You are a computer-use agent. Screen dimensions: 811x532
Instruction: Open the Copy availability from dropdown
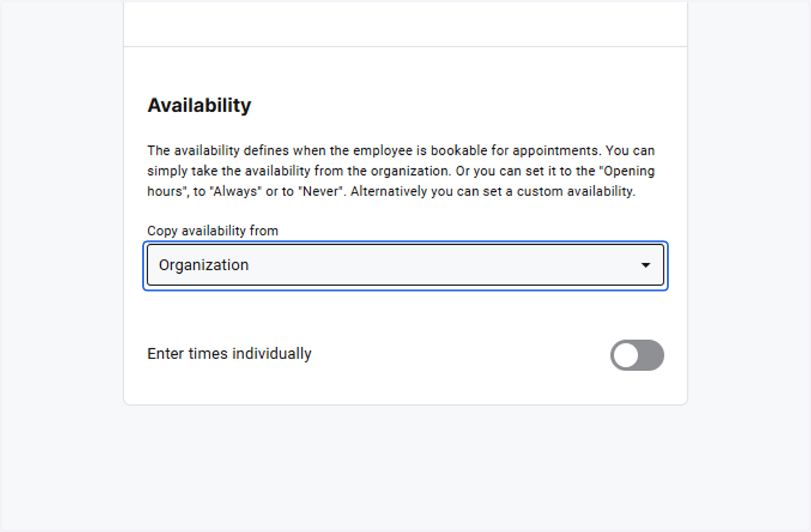[x=405, y=265]
